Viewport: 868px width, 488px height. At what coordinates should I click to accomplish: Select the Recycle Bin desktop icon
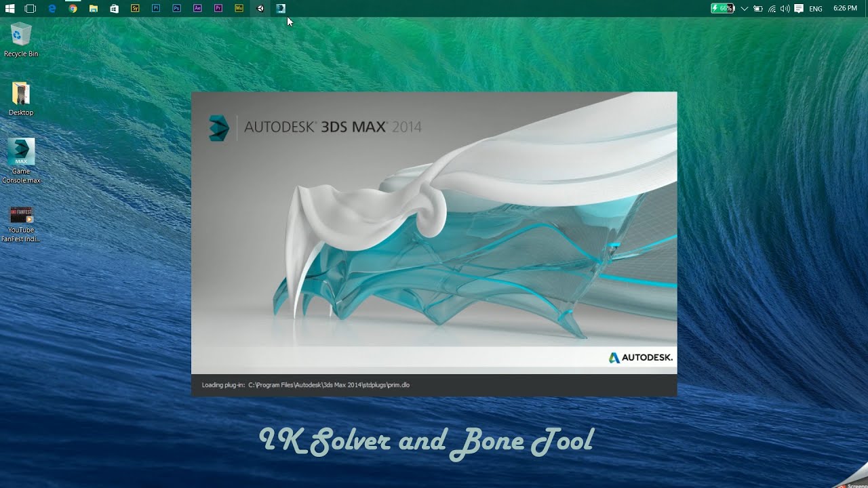(21, 40)
